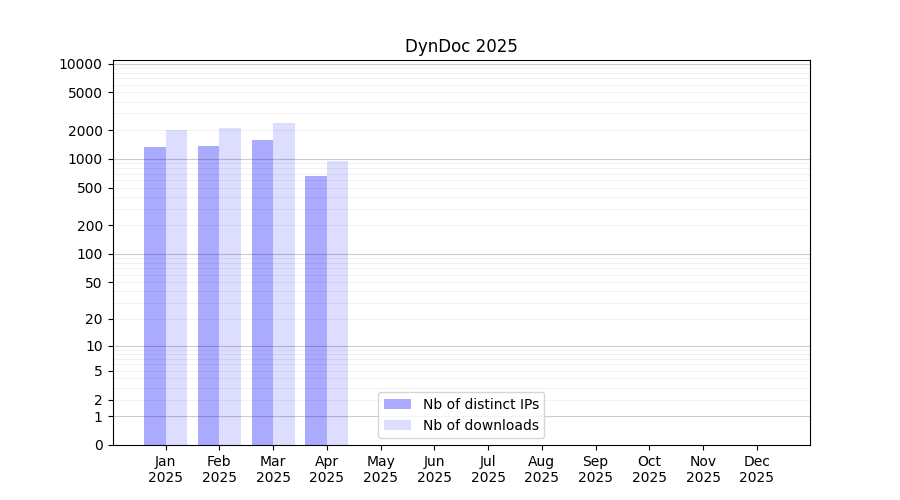Select the April downloads bar

click(337, 303)
